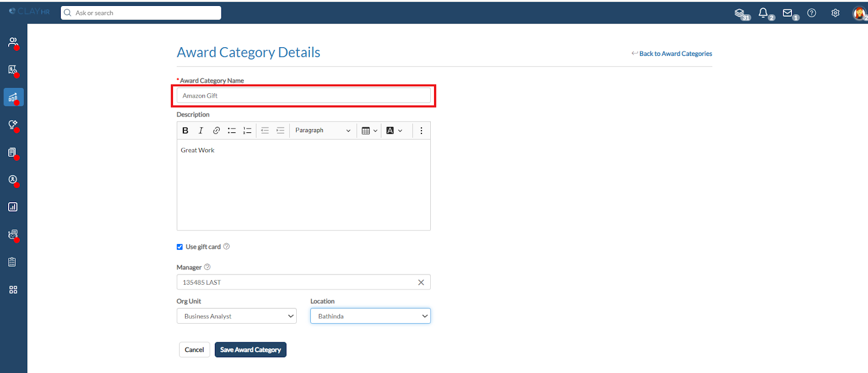Click Save Award Category button
This screenshot has height=373, width=868.
point(251,350)
